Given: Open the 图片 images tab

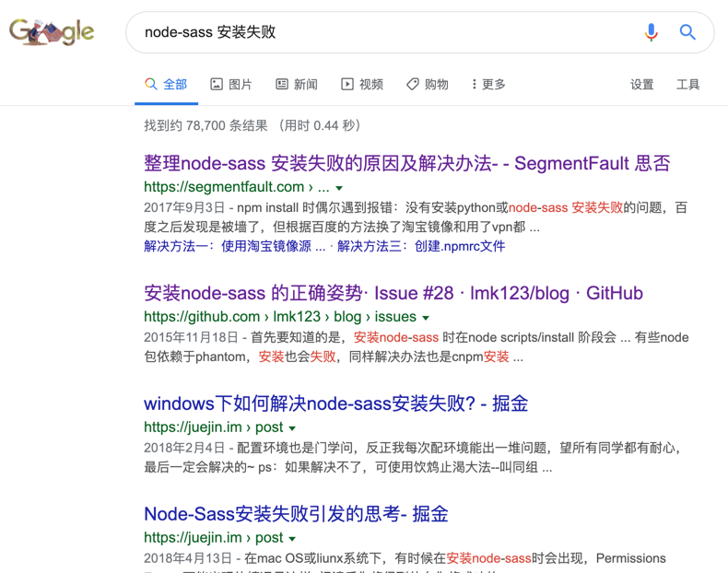Looking at the screenshot, I should [x=231, y=84].
